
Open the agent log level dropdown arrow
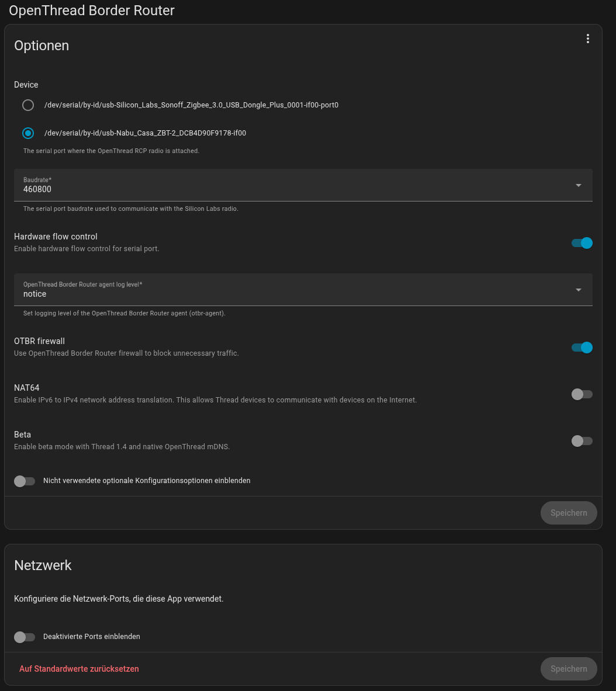578,290
